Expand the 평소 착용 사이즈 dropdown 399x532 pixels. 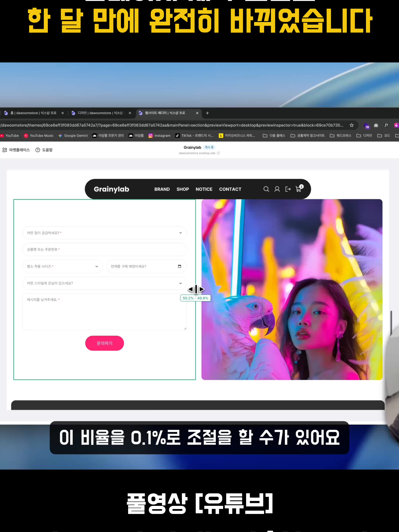pos(63,266)
